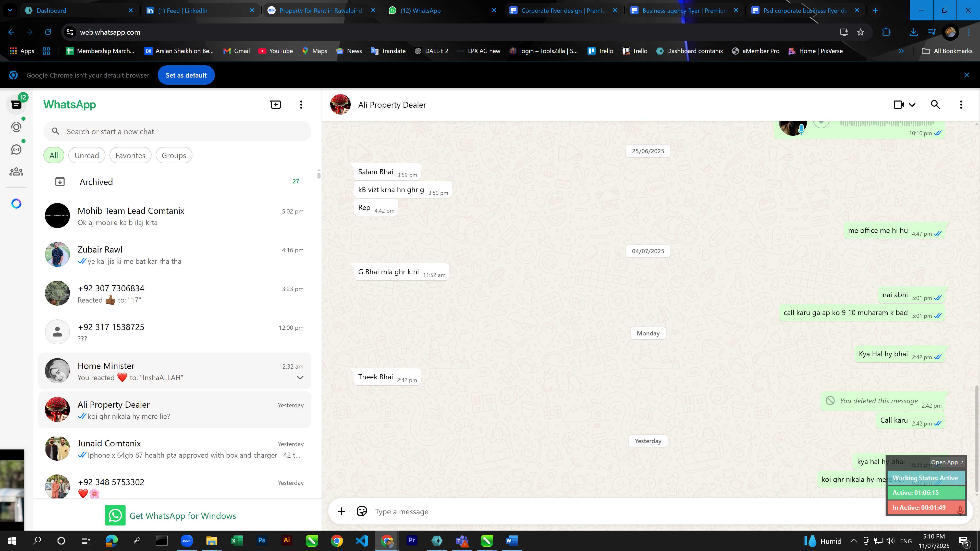Screen dimensions: 980x551
Task: Open the Status updates sidebar icon
Action: (16, 127)
